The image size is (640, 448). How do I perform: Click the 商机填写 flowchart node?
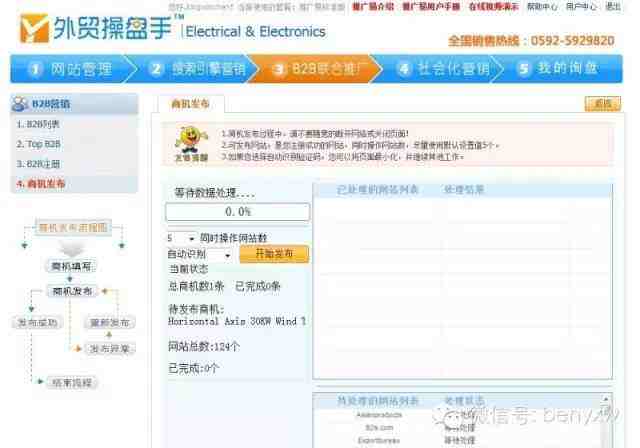coord(71,266)
